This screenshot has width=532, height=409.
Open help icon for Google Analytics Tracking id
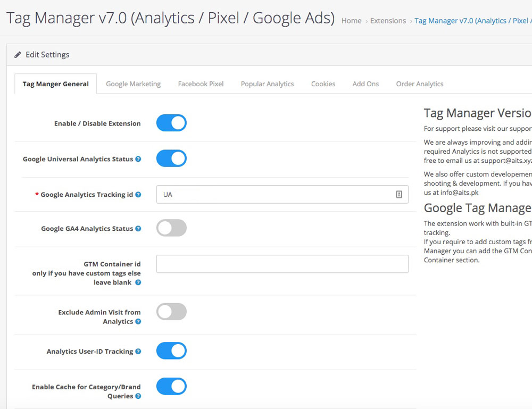click(138, 195)
